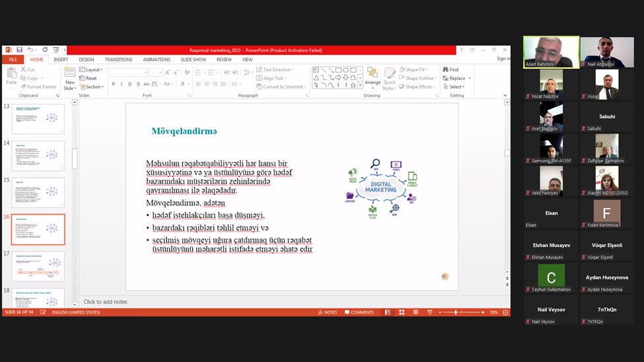Viewport: 644px width, 362px height.
Task: Click the Save icon in quick access toolbar
Action: tap(19, 50)
